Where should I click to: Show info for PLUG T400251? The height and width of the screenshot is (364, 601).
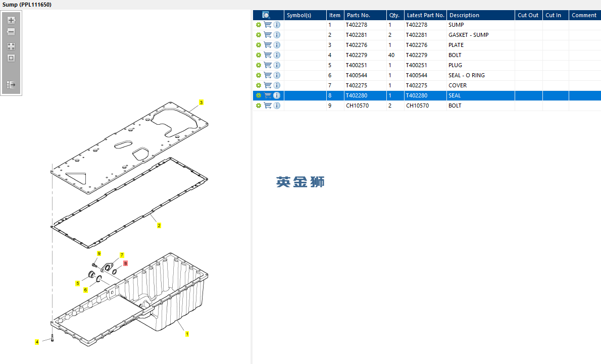pos(277,65)
